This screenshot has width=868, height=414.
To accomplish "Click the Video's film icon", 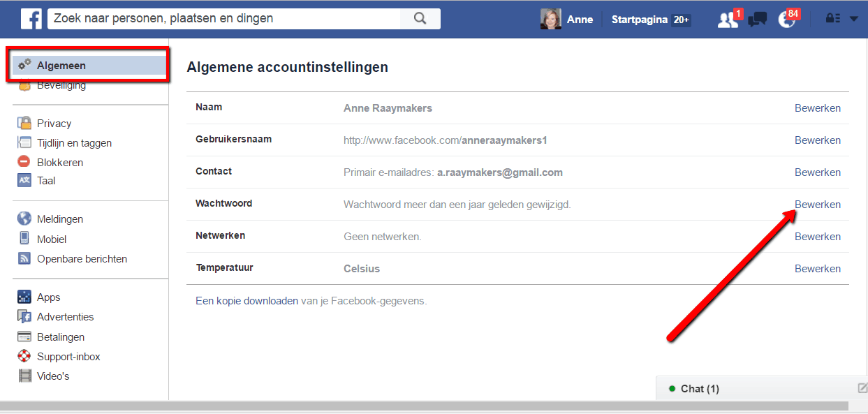I will click(25, 376).
